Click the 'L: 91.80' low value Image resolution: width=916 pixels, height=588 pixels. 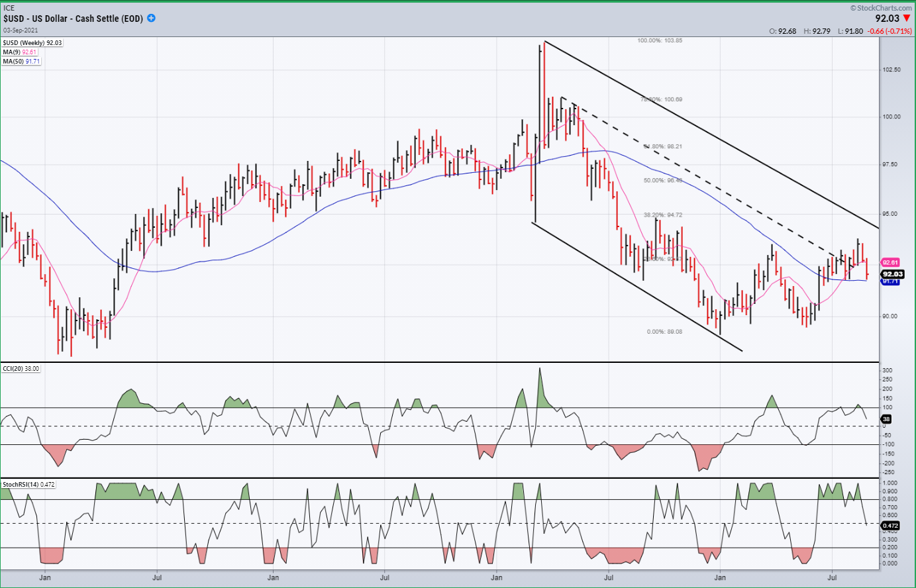click(x=850, y=31)
